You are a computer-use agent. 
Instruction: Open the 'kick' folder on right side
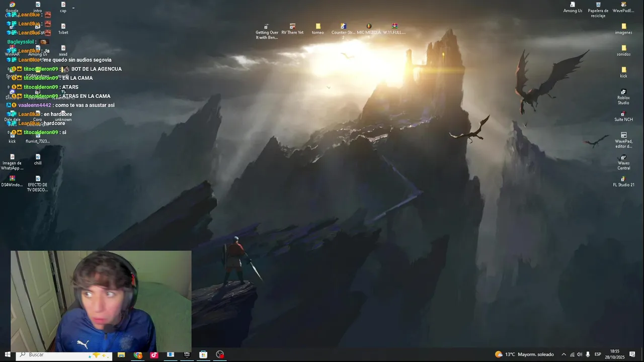click(623, 72)
